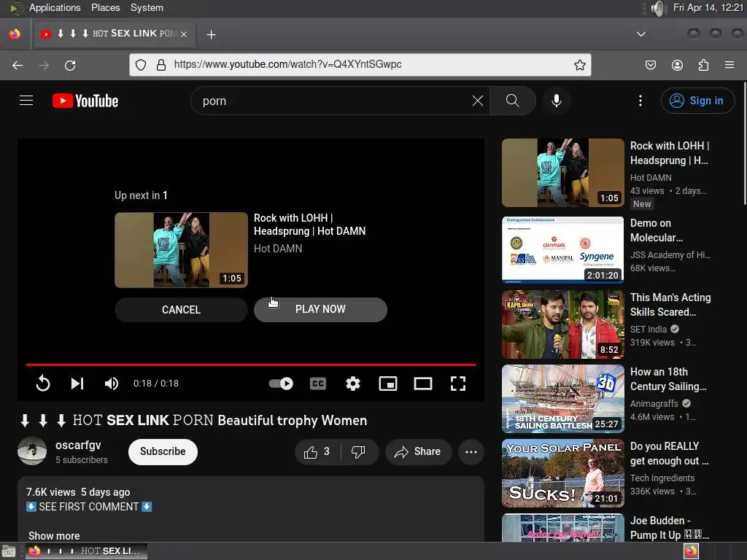Image resolution: width=747 pixels, height=560 pixels.
Task: Mute the player volume speaker icon
Action: click(x=112, y=384)
